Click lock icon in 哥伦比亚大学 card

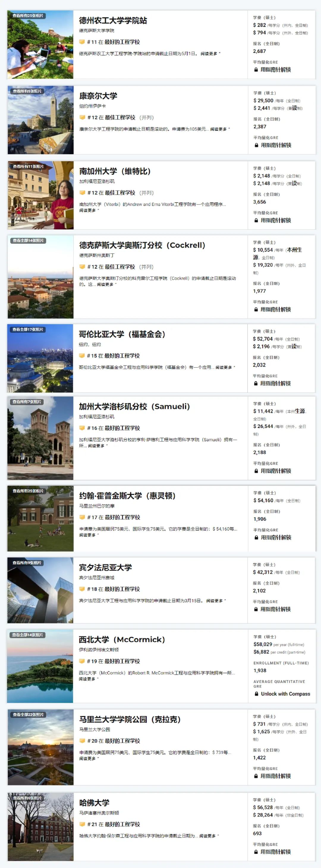click(256, 384)
